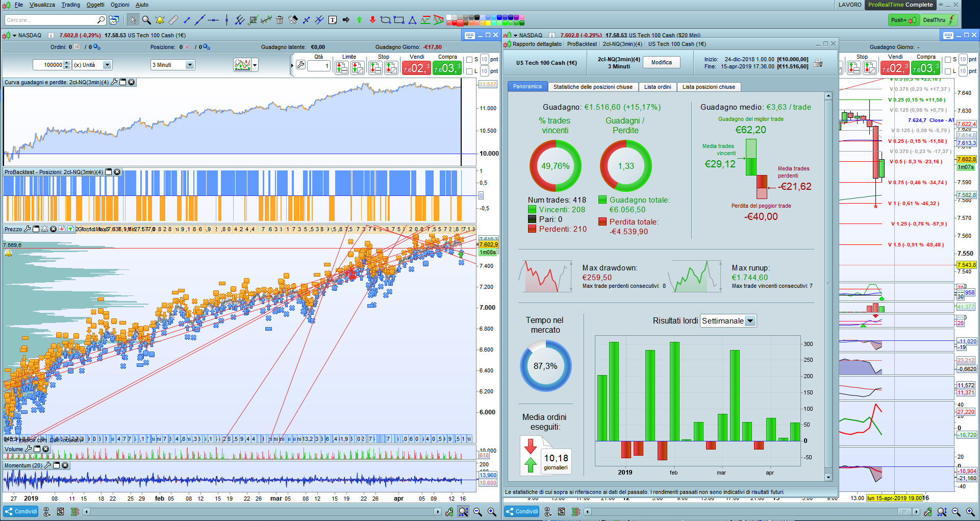Click the Push+ button in top bar
Image resolution: width=980 pixels, height=521 pixels.
903,20
